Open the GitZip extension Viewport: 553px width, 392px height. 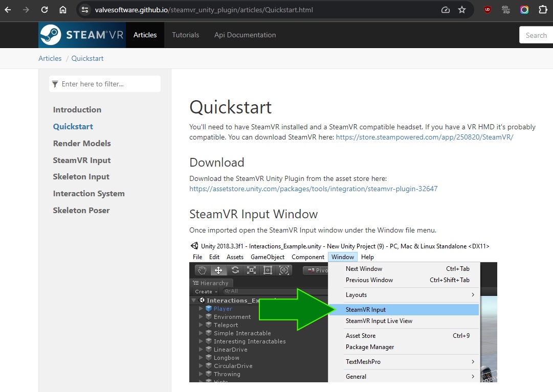click(506, 10)
